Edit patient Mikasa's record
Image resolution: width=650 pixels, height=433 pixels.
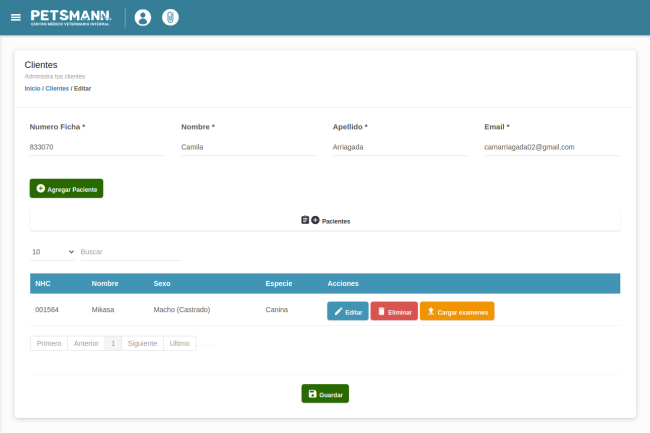(347, 311)
